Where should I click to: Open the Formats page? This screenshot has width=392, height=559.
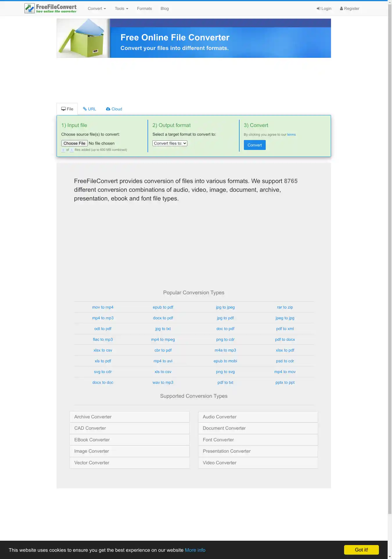point(144,8)
